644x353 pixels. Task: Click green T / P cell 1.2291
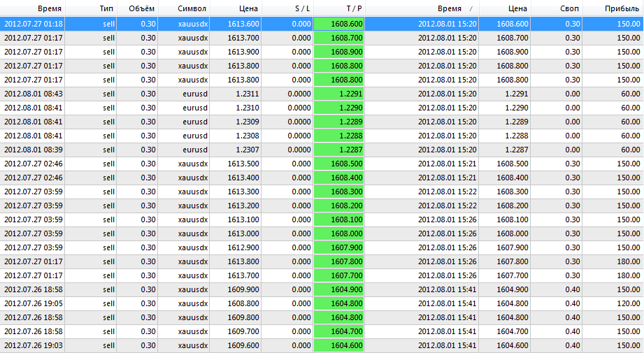[339, 94]
